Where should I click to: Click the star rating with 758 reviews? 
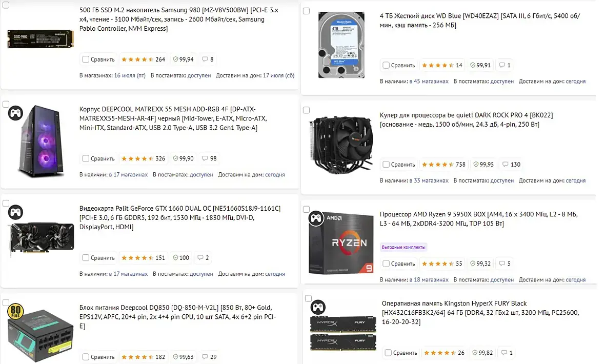(x=443, y=165)
